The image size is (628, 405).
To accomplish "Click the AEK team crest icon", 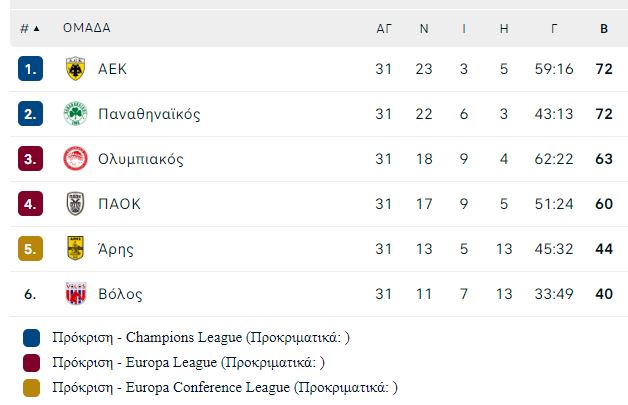I will pos(75,69).
